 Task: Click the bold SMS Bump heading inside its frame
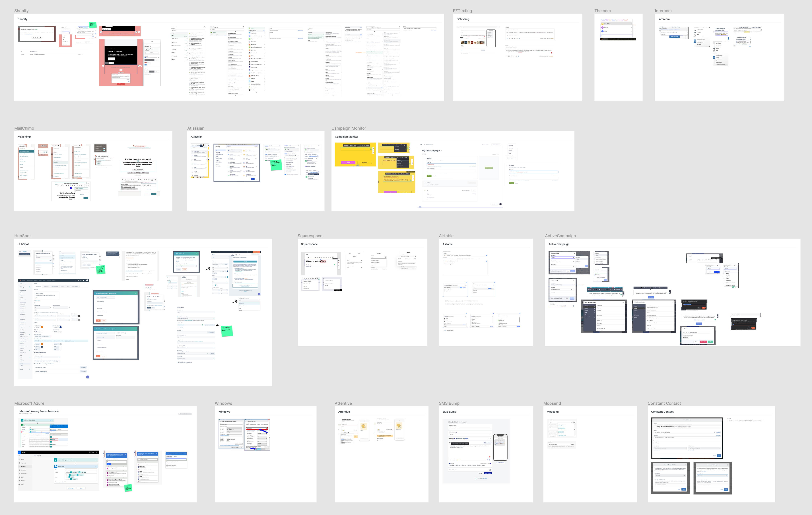[449, 412]
